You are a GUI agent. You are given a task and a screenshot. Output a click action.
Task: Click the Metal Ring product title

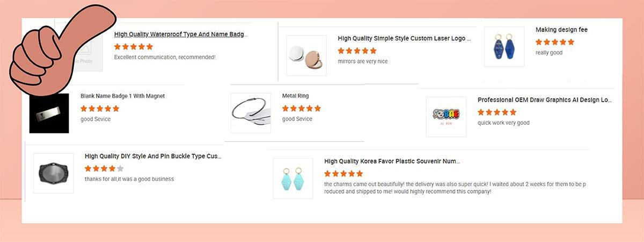(x=295, y=96)
